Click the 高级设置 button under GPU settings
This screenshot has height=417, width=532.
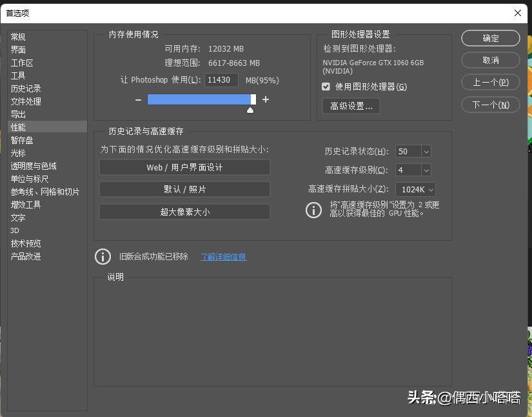350,106
